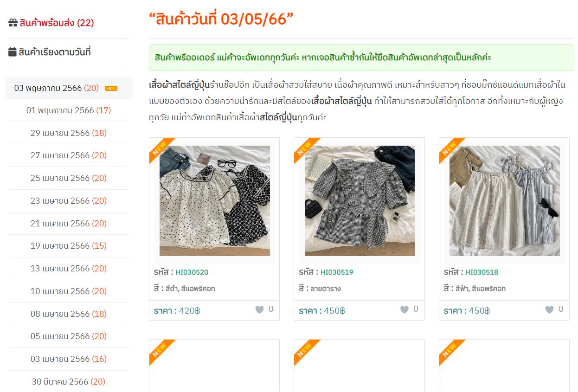The height and width of the screenshot is (392, 578).
Task: Like product HI030520 with the heart icon
Action: 259,309
